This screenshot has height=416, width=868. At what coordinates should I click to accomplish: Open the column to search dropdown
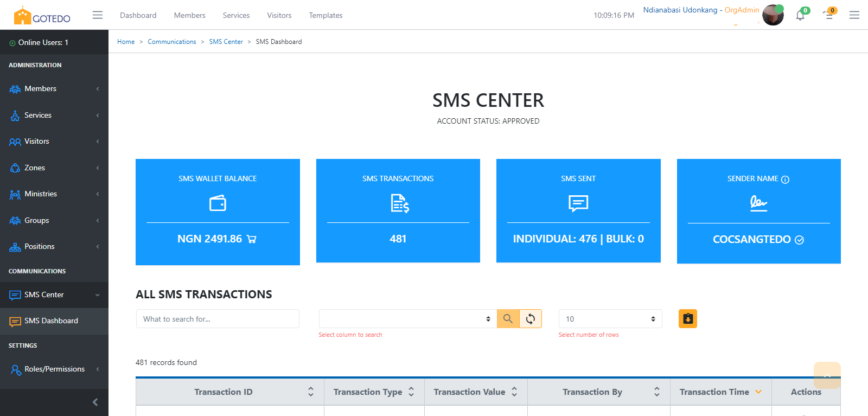[x=407, y=319]
